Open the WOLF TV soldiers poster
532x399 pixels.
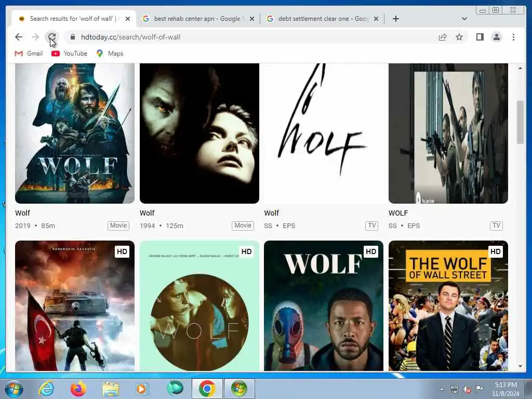pos(448,134)
